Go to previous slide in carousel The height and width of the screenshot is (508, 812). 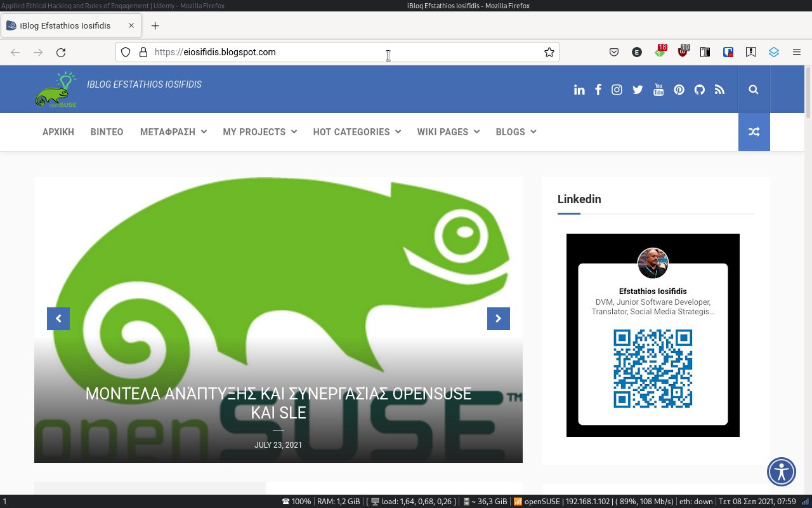click(58, 319)
